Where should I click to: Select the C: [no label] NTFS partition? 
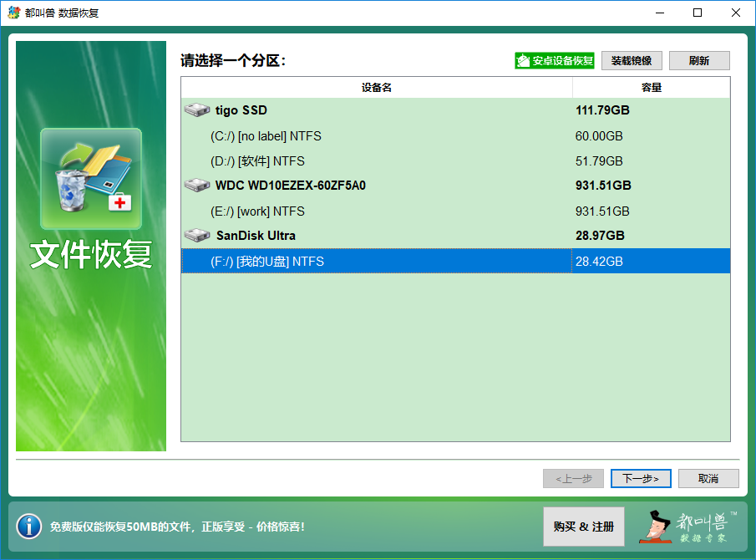coord(455,136)
